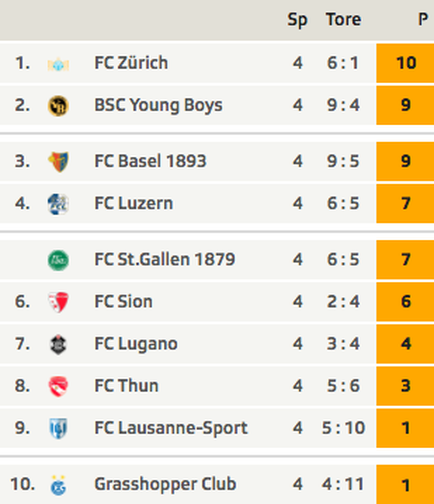The width and height of the screenshot is (434, 504).
Task: Open the FC Zürich team link
Action: 131,63
